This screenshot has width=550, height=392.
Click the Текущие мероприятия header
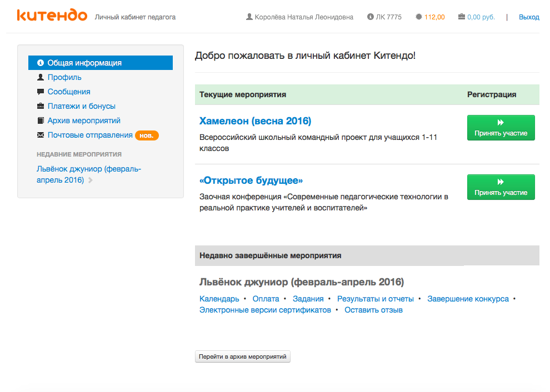(243, 94)
